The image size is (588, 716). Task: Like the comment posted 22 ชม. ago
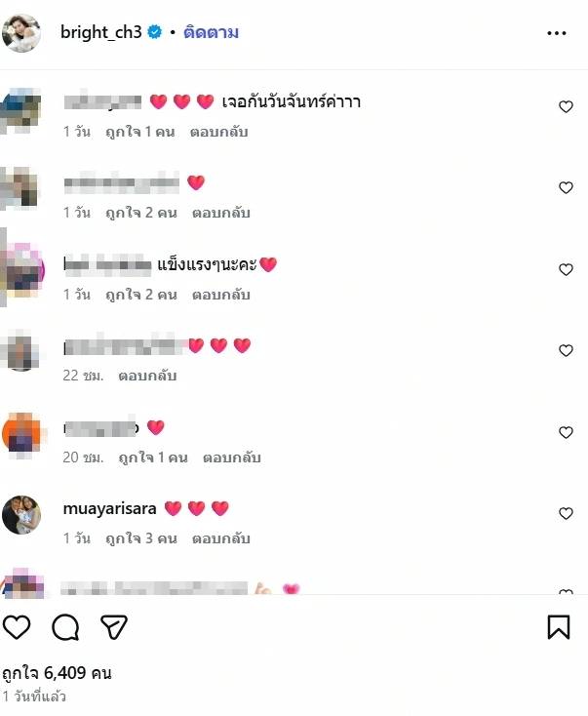pos(566,350)
